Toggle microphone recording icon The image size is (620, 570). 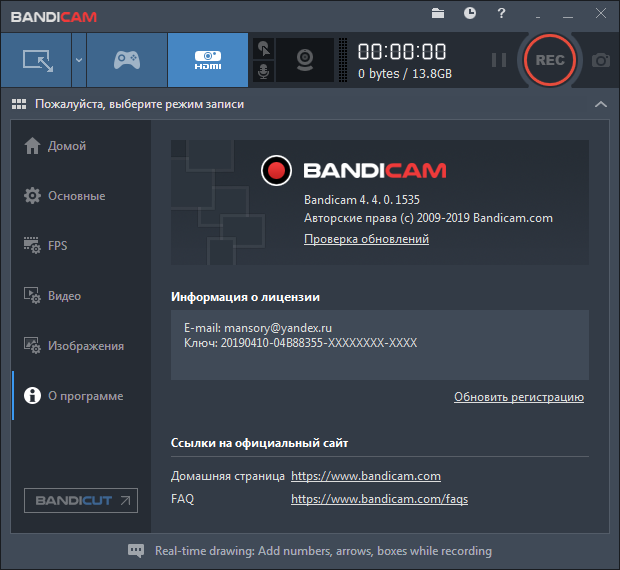263,72
